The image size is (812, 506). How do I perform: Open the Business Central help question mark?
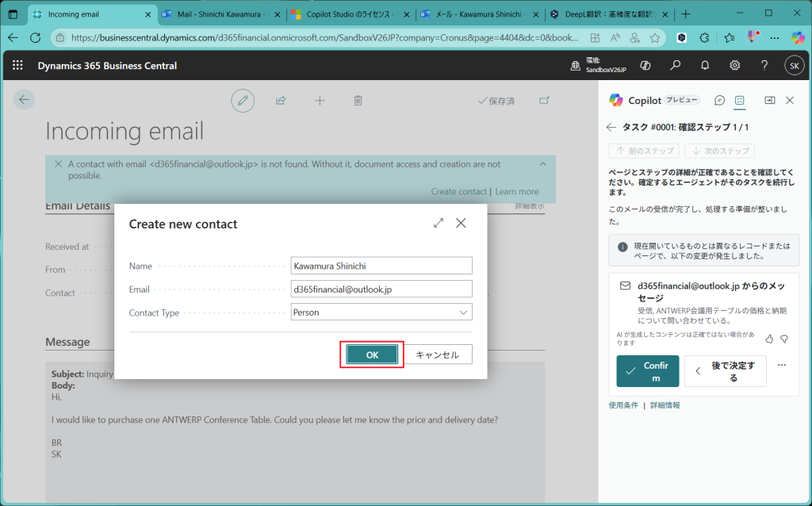click(764, 65)
